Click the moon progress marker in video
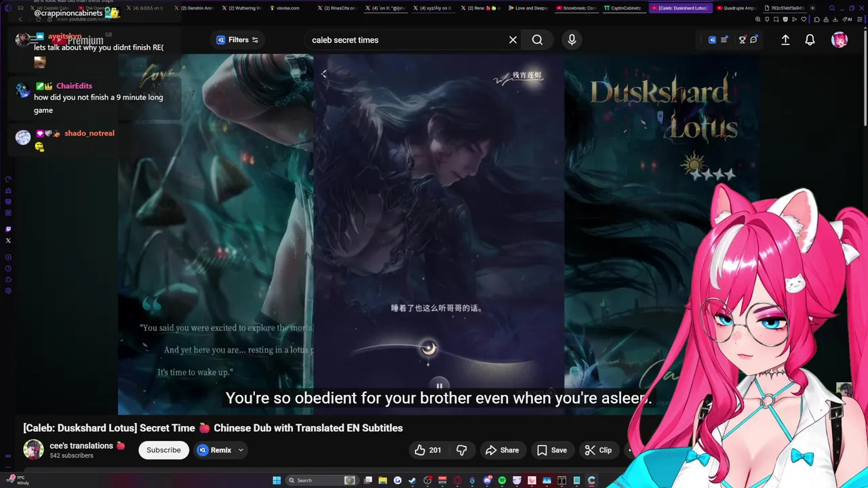This screenshot has width=868, height=488. [429, 348]
